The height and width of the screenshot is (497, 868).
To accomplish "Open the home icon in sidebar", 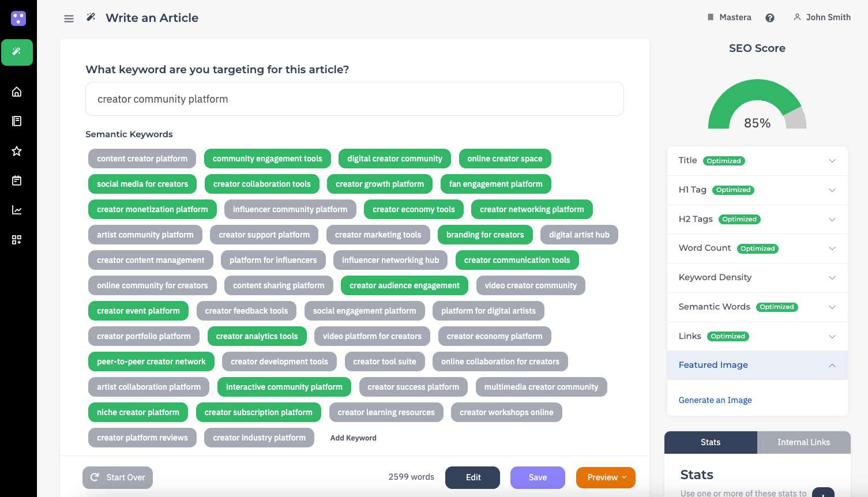I will pyautogui.click(x=17, y=92).
